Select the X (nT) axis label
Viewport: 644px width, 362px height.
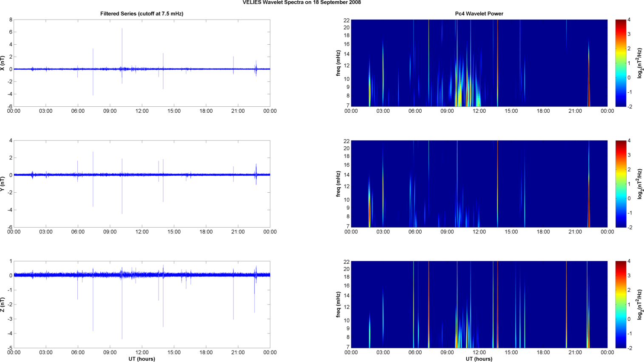point(3,63)
